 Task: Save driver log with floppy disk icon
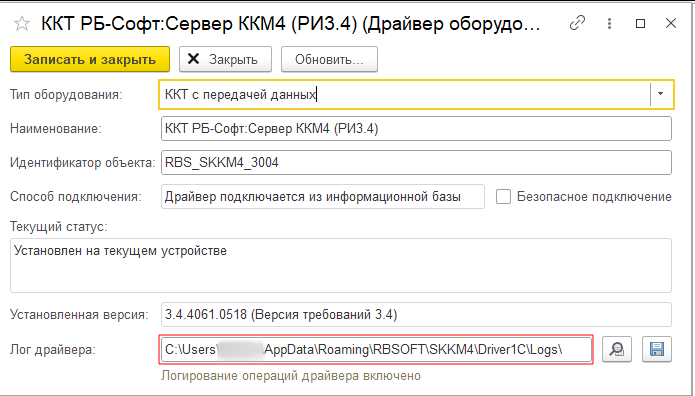click(x=656, y=349)
